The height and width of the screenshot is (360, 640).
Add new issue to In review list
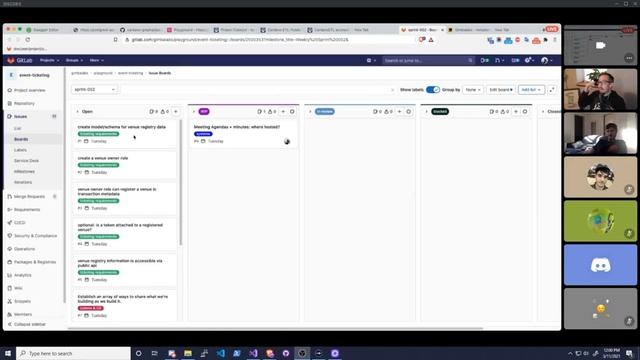pyautogui.click(x=400, y=111)
